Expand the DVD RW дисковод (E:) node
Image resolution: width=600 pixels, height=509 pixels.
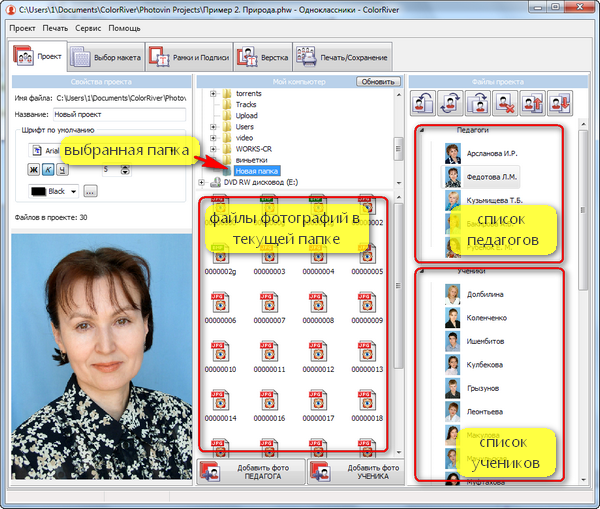201,183
